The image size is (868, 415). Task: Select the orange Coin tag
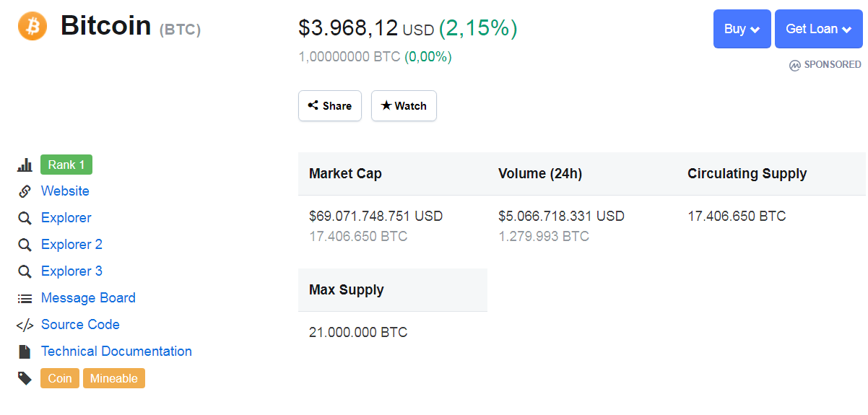(60, 378)
